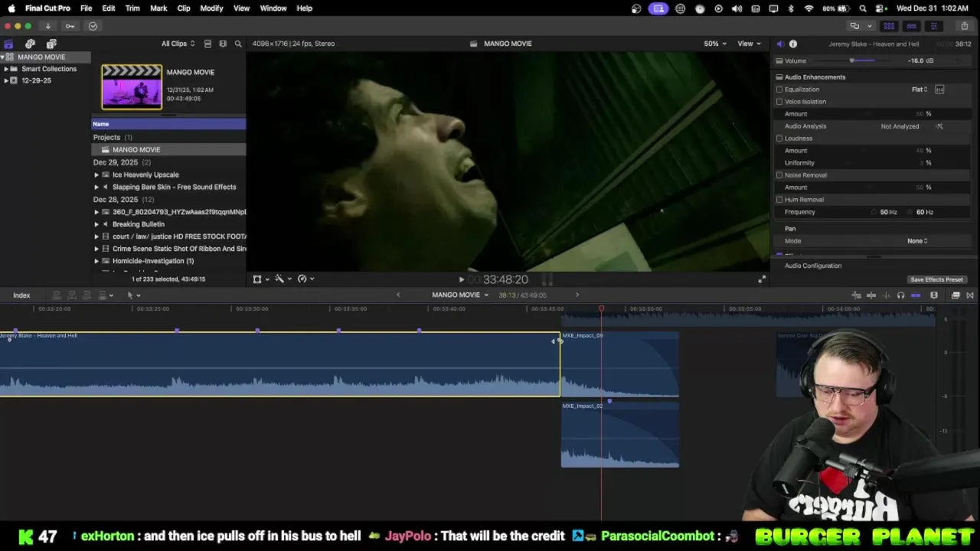The width and height of the screenshot is (980, 551).
Task: Change timeline clip appearance icon
Action: (x=934, y=295)
